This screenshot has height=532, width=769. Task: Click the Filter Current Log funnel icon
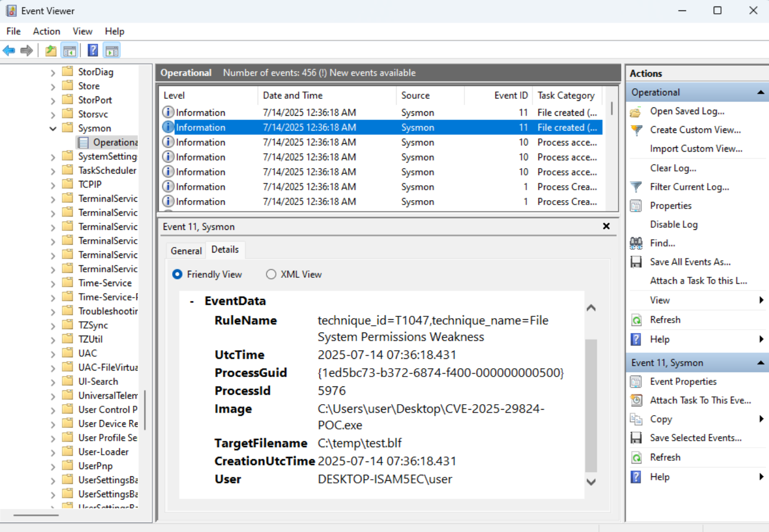tap(636, 187)
